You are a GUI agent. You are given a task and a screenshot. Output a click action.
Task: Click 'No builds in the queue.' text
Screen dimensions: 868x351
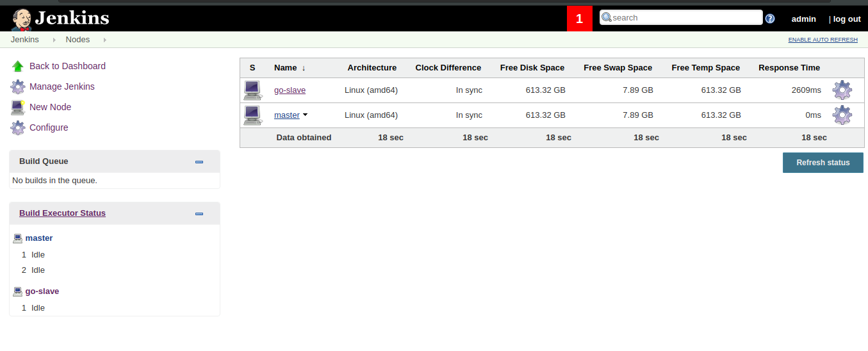click(55, 181)
